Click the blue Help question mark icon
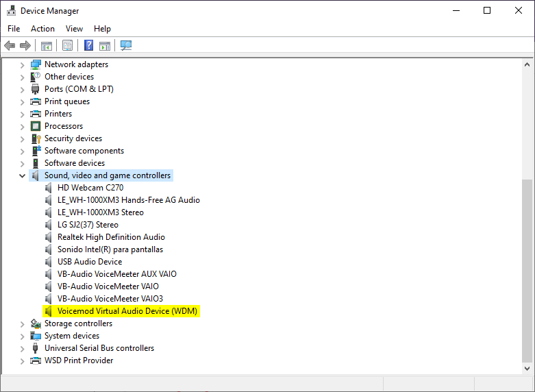 pos(88,46)
